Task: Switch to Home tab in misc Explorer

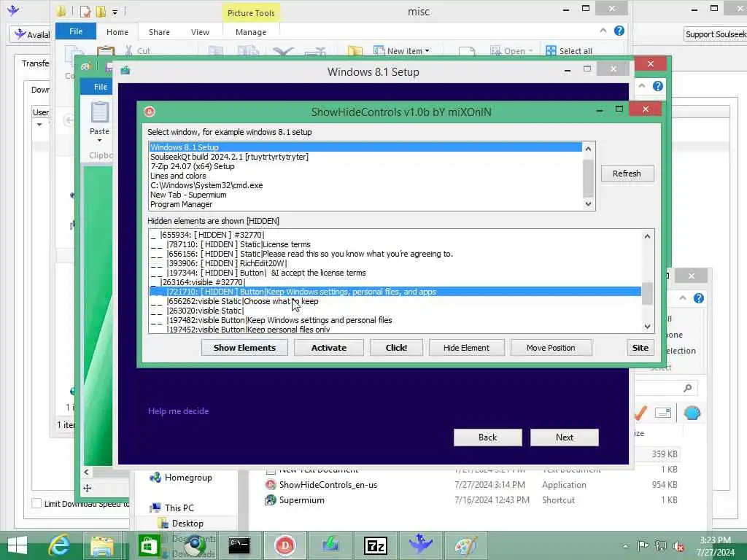Action: pyautogui.click(x=117, y=32)
